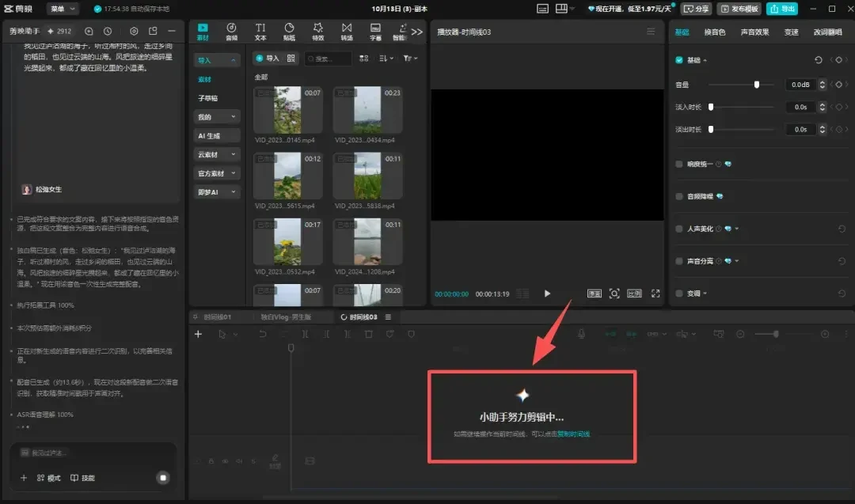Switch to the 声音效果 tab
The height and width of the screenshot is (504, 855).
pos(754,32)
